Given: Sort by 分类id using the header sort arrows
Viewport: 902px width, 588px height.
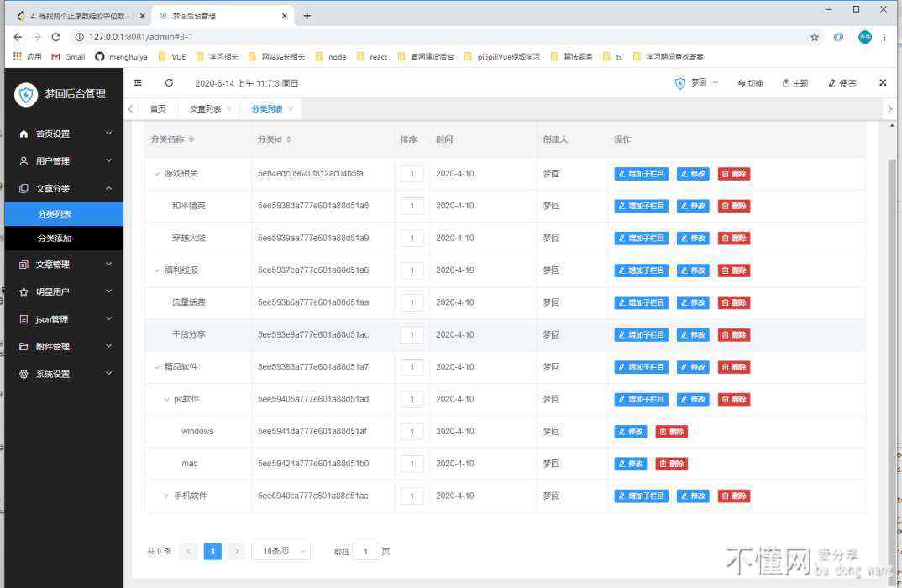Looking at the screenshot, I should pyautogui.click(x=289, y=139).
